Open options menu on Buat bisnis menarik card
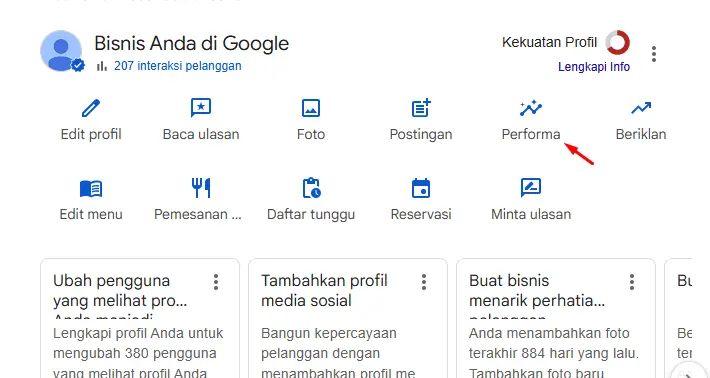 [x=632, y=282]
